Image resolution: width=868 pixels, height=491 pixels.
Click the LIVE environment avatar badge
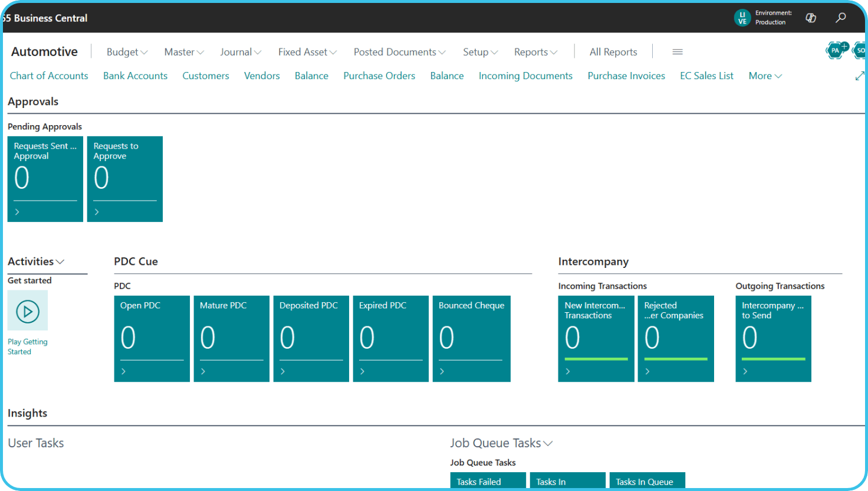[742, 18]
